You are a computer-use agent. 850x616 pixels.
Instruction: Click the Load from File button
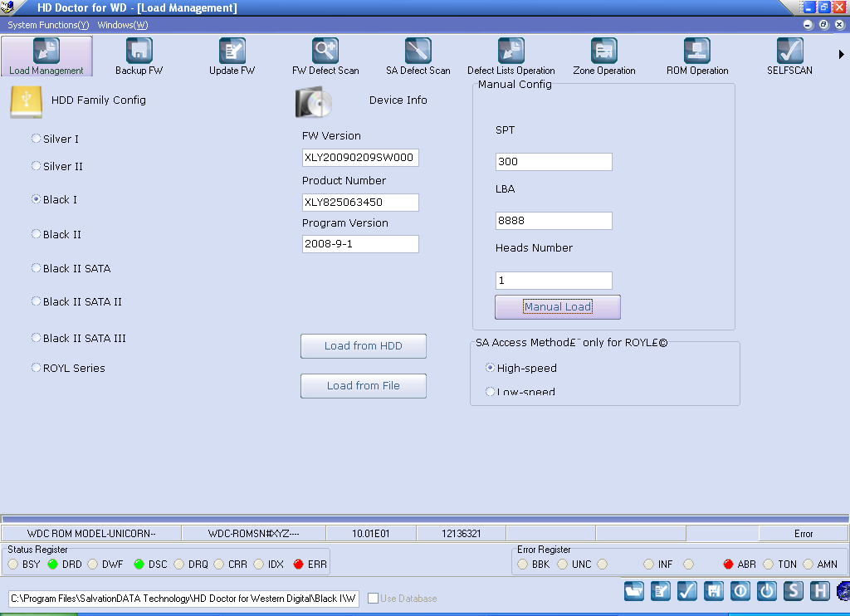point(364,385)
